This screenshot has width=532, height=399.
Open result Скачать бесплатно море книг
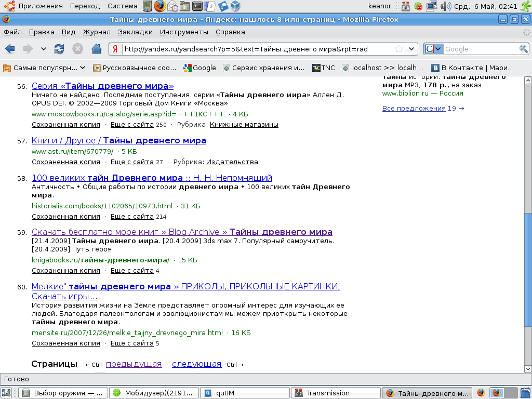point(182,232)
